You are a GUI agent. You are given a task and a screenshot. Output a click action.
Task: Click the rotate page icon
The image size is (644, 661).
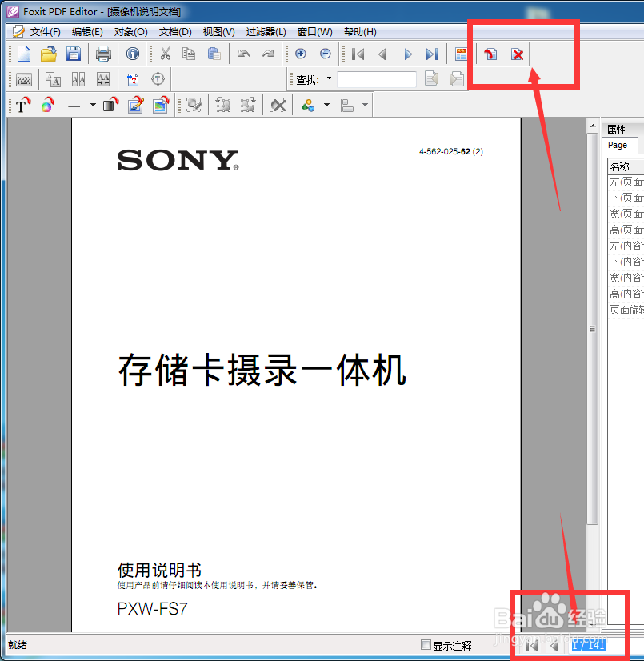(x=490, y=54)
